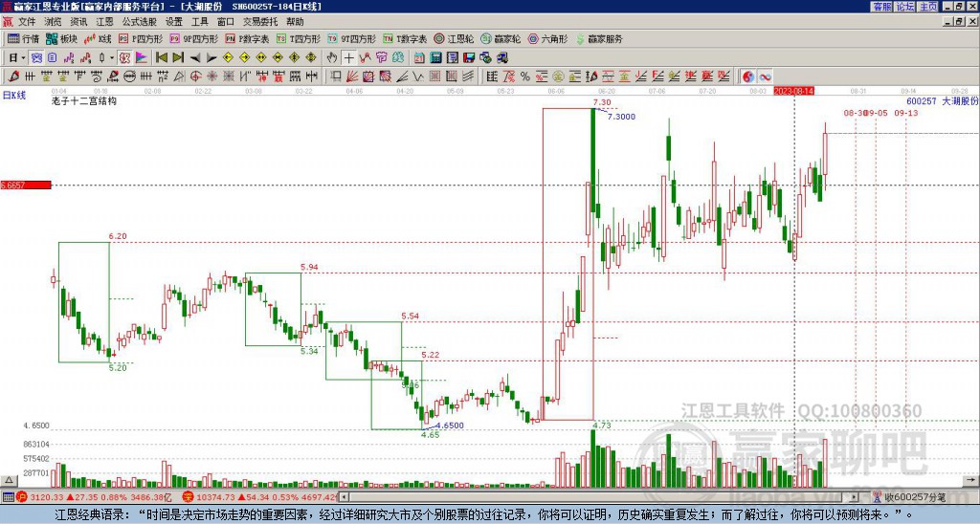Open the 江恩轮 Gann wheel
980x524 pixels.
tap(454, 38)
